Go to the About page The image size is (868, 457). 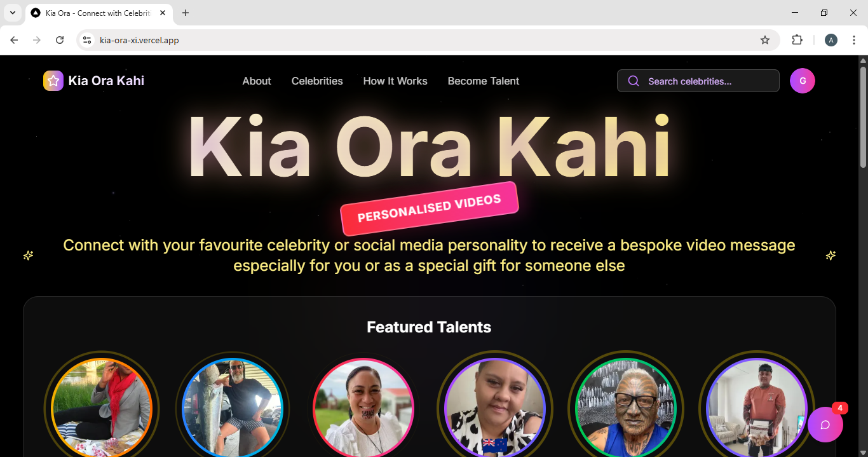pyautogui.click(x=257, y=81)
